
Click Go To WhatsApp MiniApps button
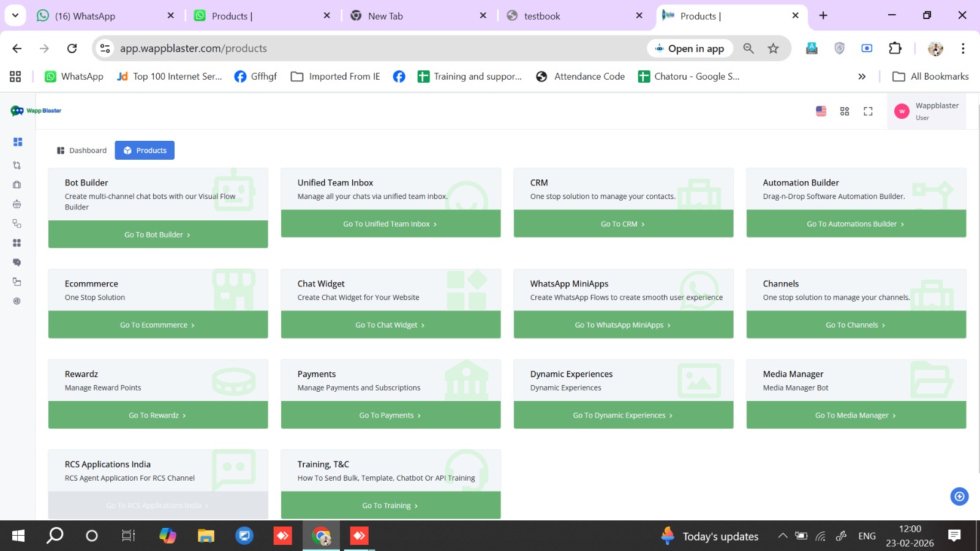pos(624,325)
